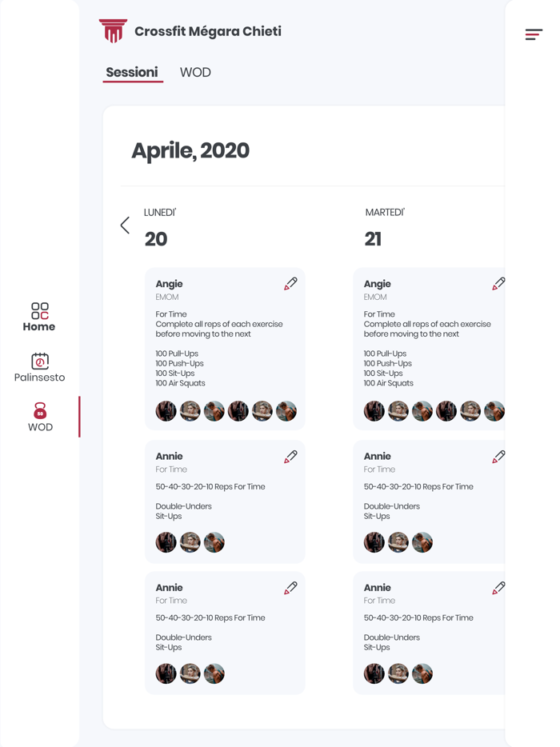Screen dimensions: 560x747
Task: Go to previous day with left chevron
Action: tap(125, 226)
